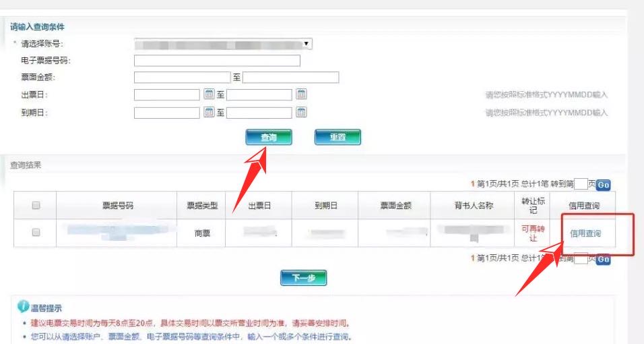
Task: Click the 查询 search button
Action: [269, 137]
